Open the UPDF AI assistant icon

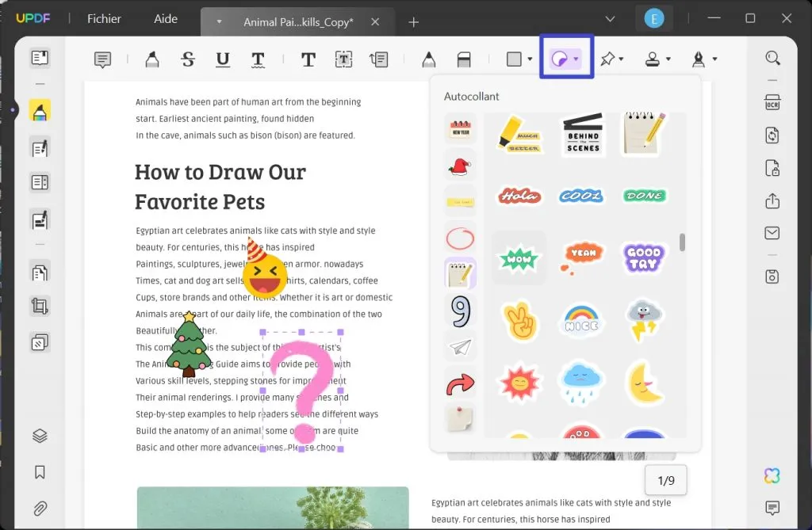[x=772, y=475]
